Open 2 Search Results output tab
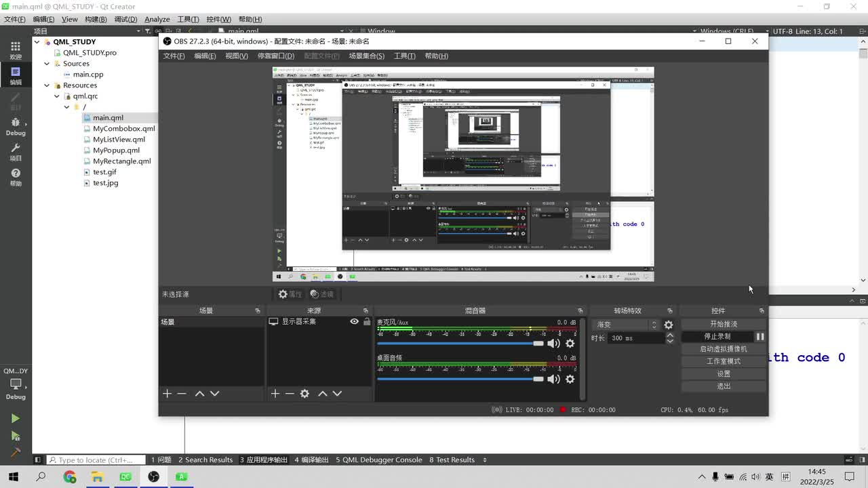Viewport: 868px width, 488px height. pos(205,460)
